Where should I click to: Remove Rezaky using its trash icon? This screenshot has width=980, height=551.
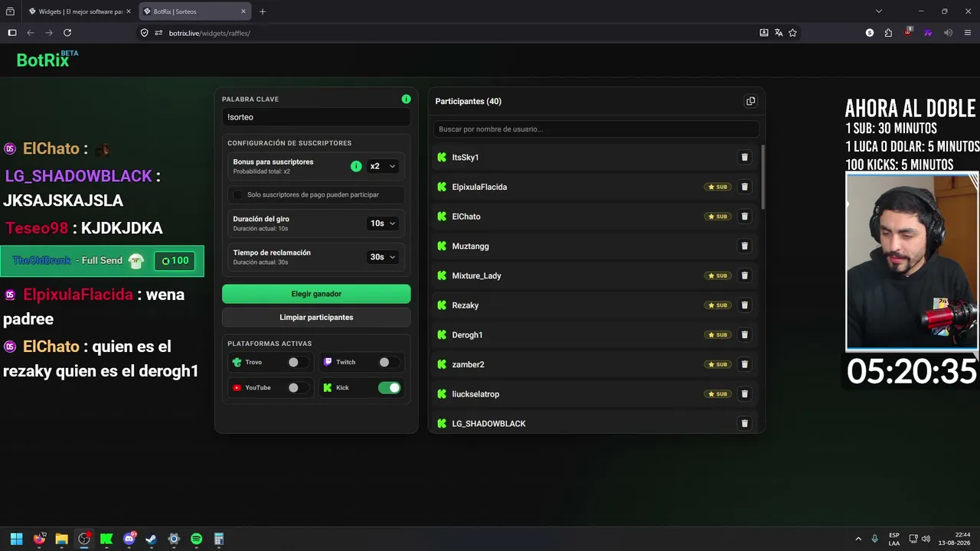click(x=744, y=305)
